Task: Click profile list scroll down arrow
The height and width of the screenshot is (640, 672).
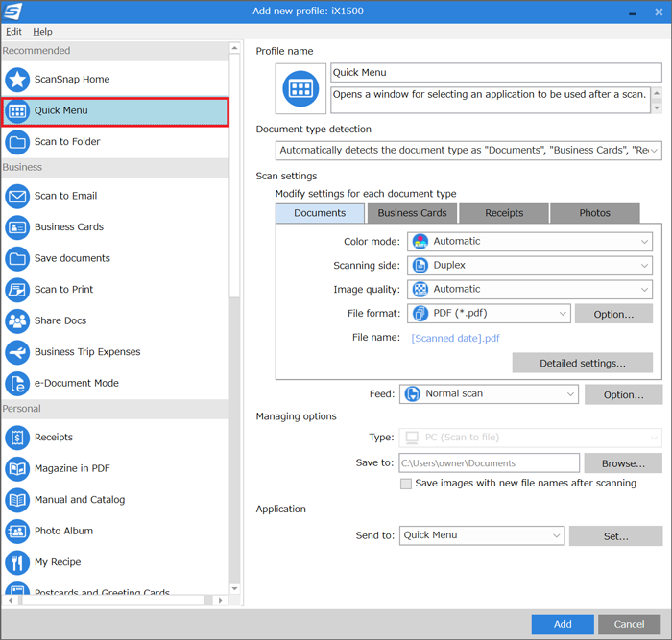Action: point(234,589)
